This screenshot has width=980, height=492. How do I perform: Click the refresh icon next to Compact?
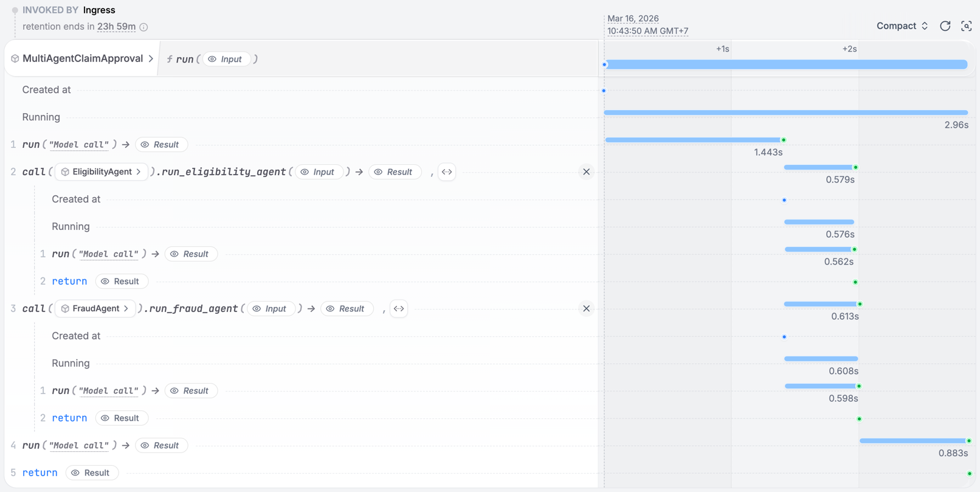pyautogui.click(x=945, y=26)
